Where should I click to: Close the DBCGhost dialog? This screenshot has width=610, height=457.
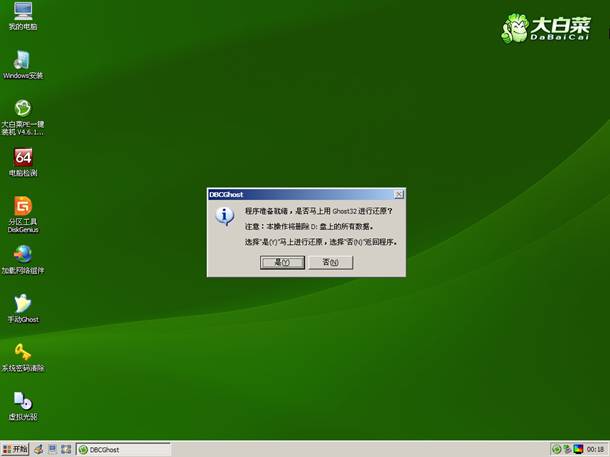coord(398,194)
